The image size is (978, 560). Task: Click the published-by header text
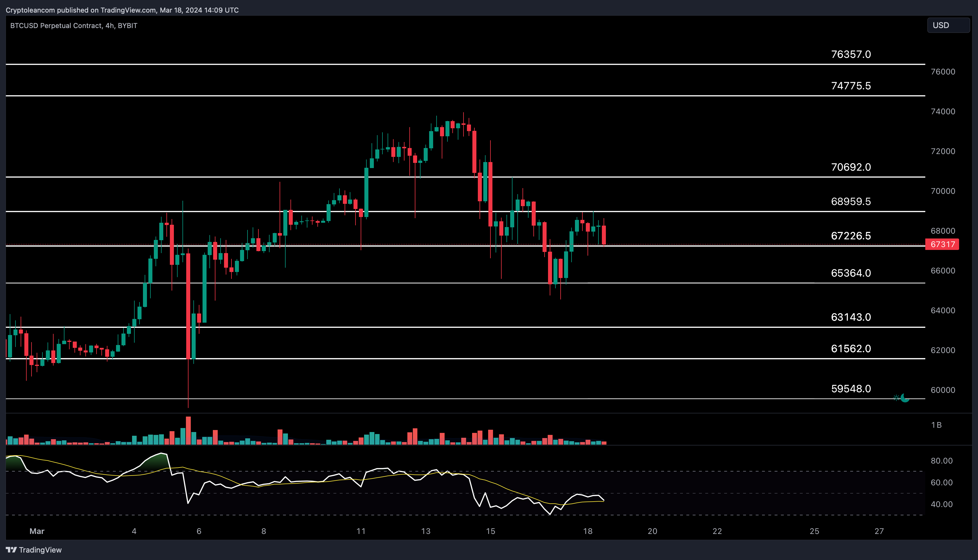click(x=122, y=10)
